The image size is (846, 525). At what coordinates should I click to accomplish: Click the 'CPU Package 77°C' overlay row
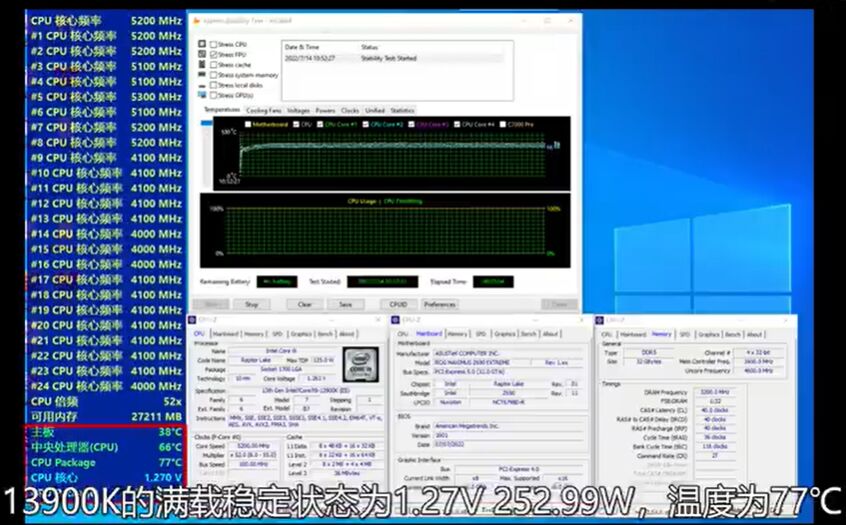[x=106, y=462]
